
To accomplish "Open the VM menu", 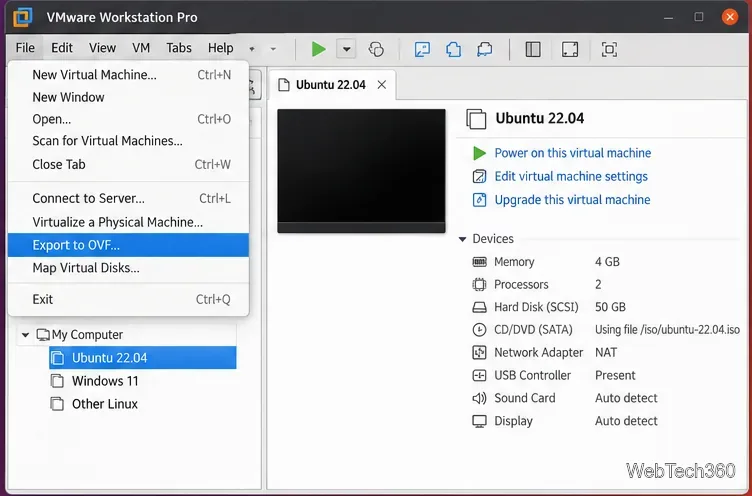I will point(141,48).
